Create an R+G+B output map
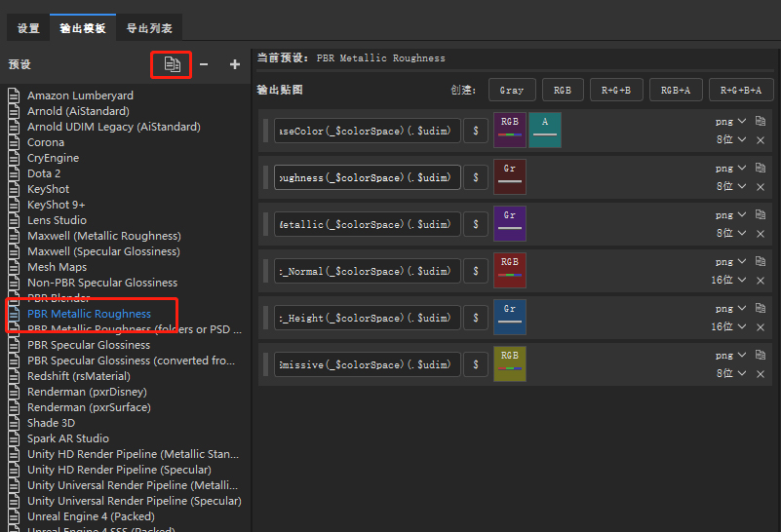Screen dimensions: 781x532 616,90
